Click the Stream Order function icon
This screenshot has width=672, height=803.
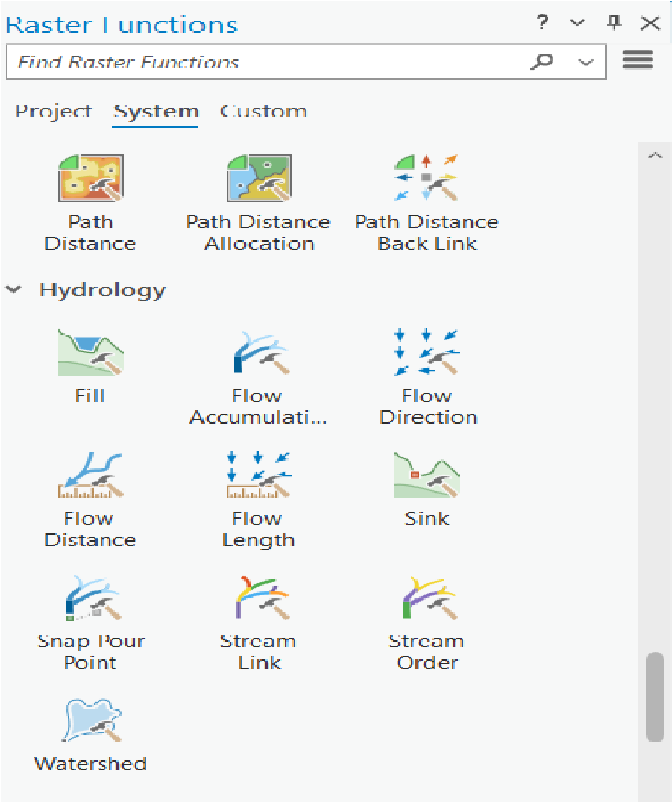(427, 598)
